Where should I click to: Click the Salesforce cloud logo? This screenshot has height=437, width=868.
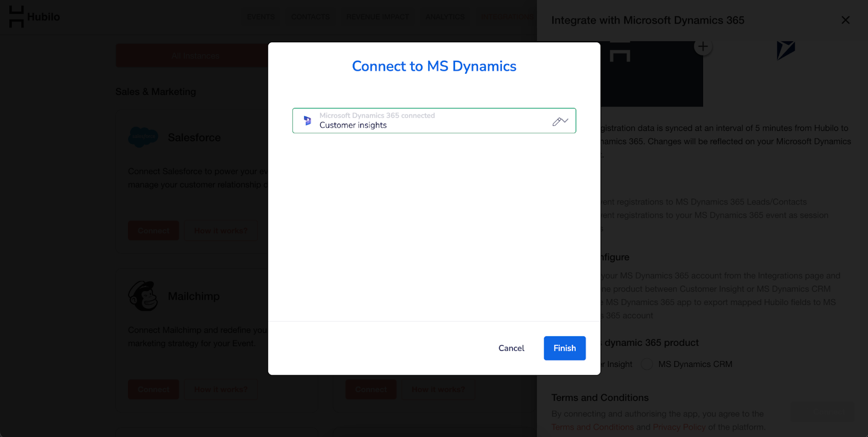click(x=143, y=137)
